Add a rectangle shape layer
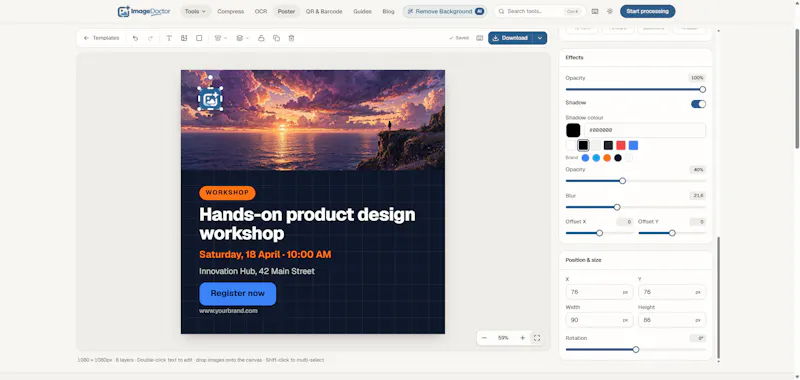This screenshot has height=380, width=800. coord(199,38)
